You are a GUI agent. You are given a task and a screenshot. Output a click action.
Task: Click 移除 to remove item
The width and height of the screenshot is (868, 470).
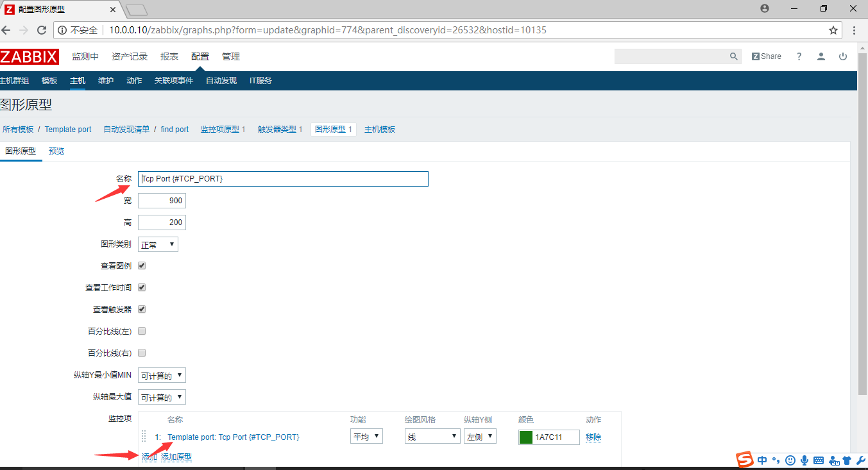coord(593,437)
